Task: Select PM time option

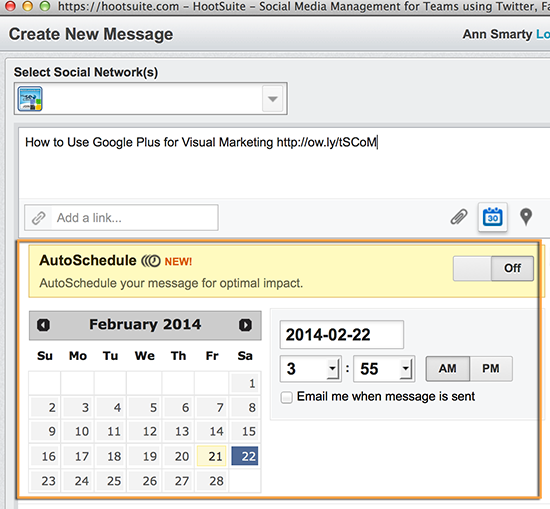Action: tap(491, 369)
